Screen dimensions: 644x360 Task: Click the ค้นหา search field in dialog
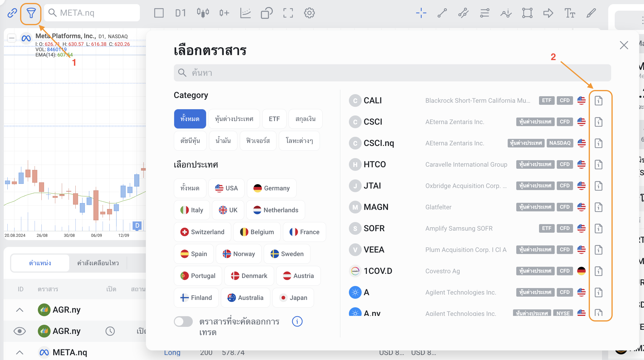click(392, 73)
